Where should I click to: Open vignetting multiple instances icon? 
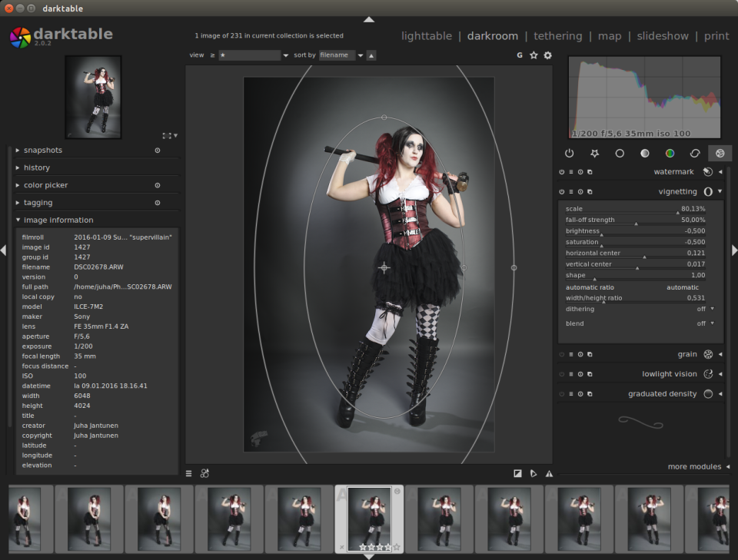pyautogui.click(x=590, y=192)
